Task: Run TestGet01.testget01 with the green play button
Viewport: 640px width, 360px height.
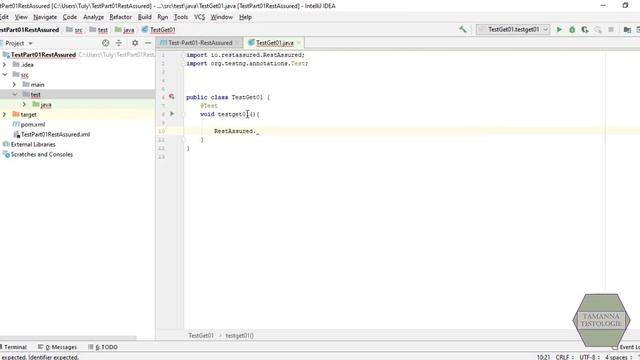Action: (x=559, y=29)
